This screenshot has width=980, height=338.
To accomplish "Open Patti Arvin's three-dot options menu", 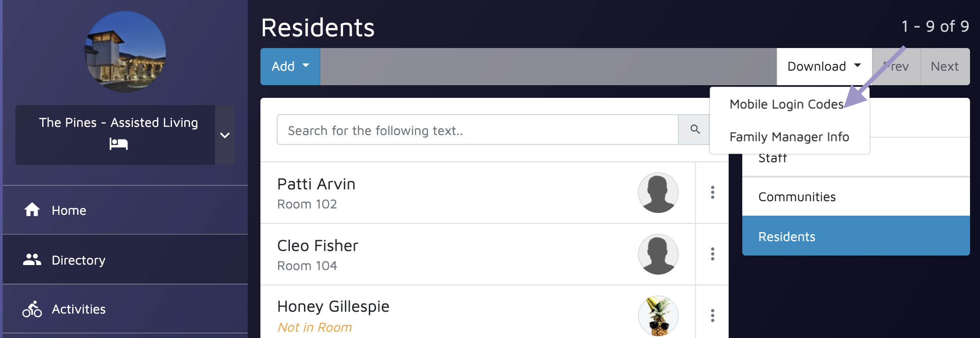I will tap(712, 193).
